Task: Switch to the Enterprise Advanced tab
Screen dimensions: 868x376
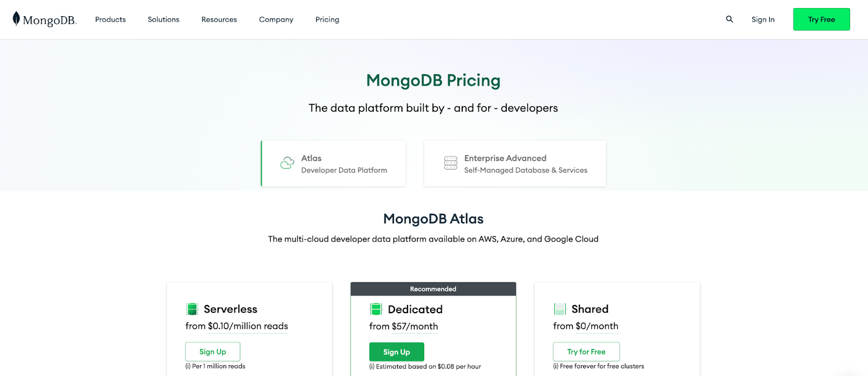Action: [515, 164]
